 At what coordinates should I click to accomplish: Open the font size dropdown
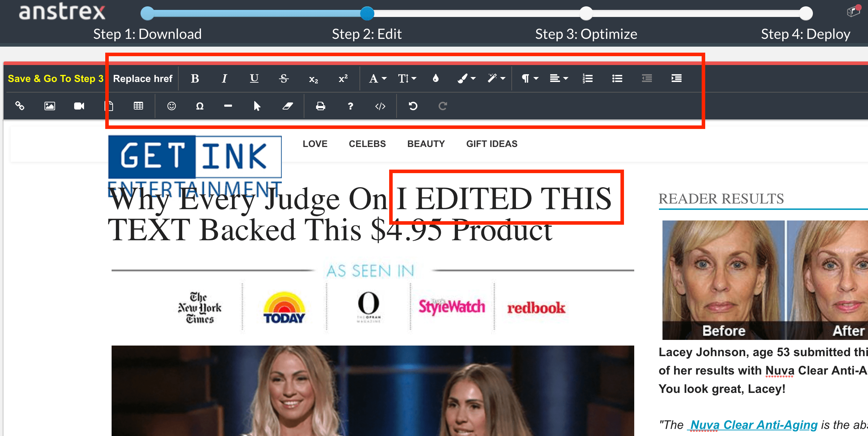pyautogui.click(x=407, y=78)
